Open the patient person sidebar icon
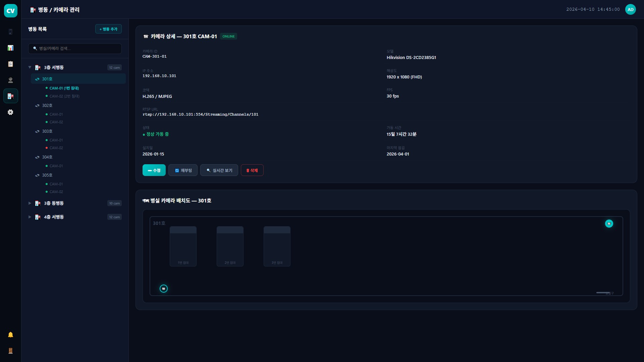Screen dimensions: 644x362 click(10, 80)
